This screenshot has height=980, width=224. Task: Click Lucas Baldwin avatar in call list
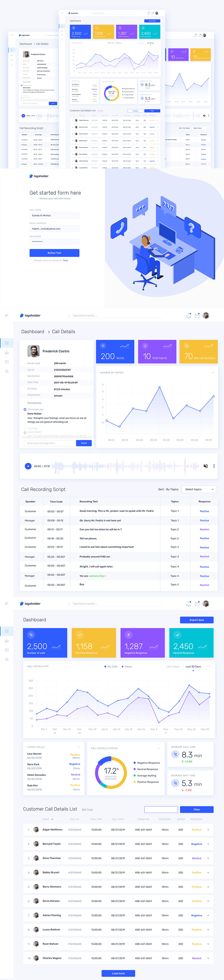pyautogui.click(x=37, y=930)
